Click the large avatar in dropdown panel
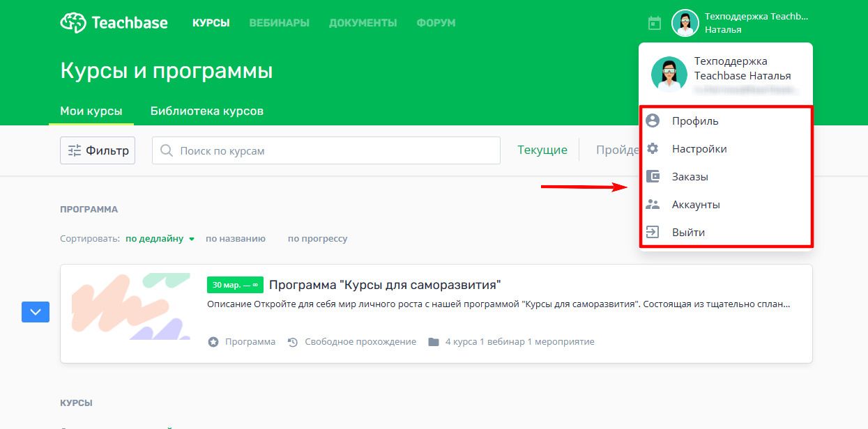This screenshot has width=868, height=429. point(669,75)
